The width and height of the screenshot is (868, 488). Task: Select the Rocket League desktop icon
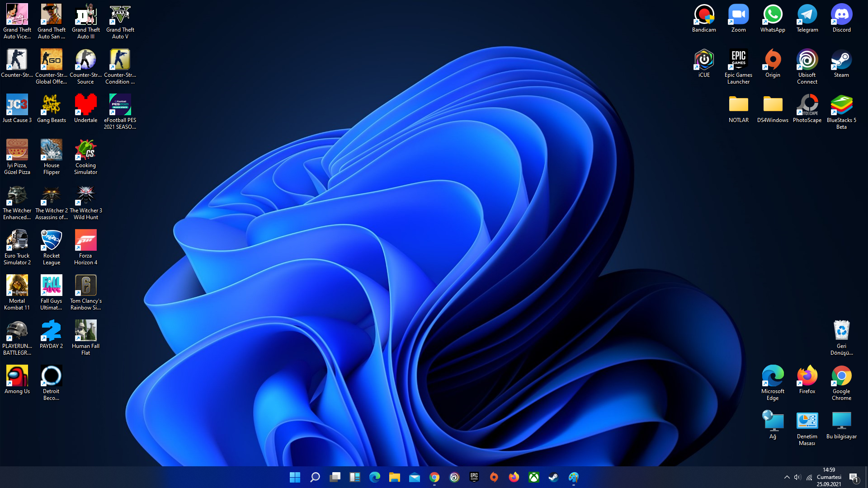(51, 241)
